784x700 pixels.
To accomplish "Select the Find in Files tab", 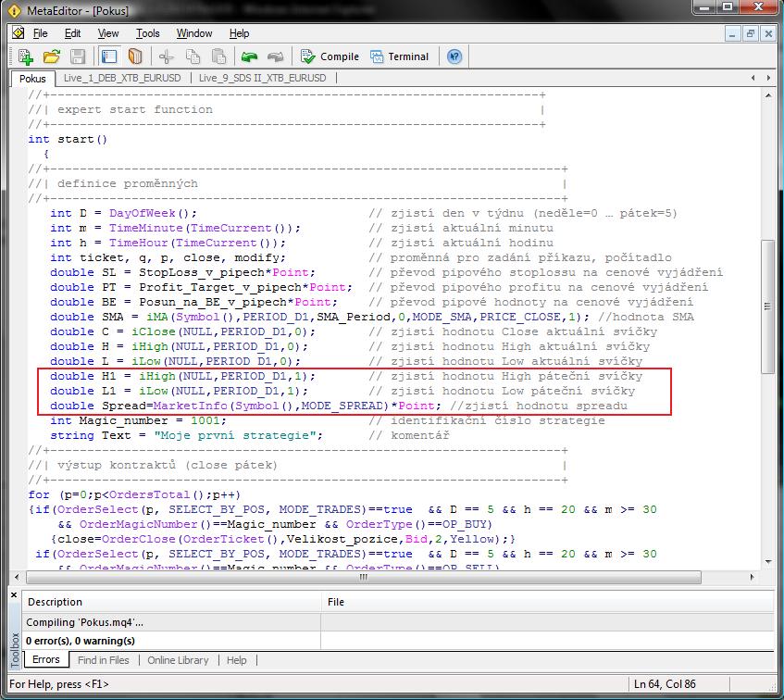I will [x=103, y=660].
